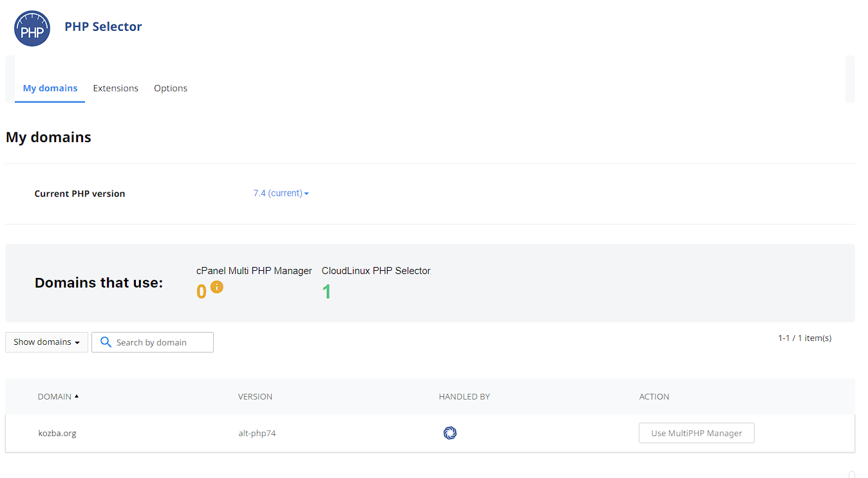Click the orange cPanel Multi PHP Manager count 0

(202, 291)
